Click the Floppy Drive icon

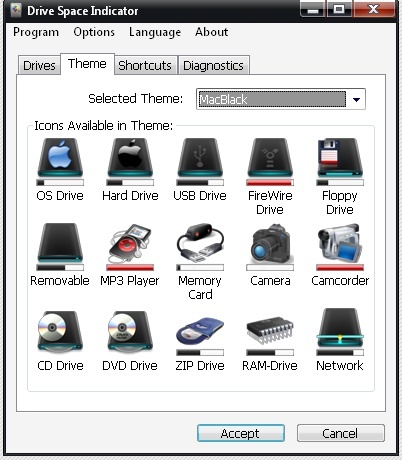tap(340, 157)
